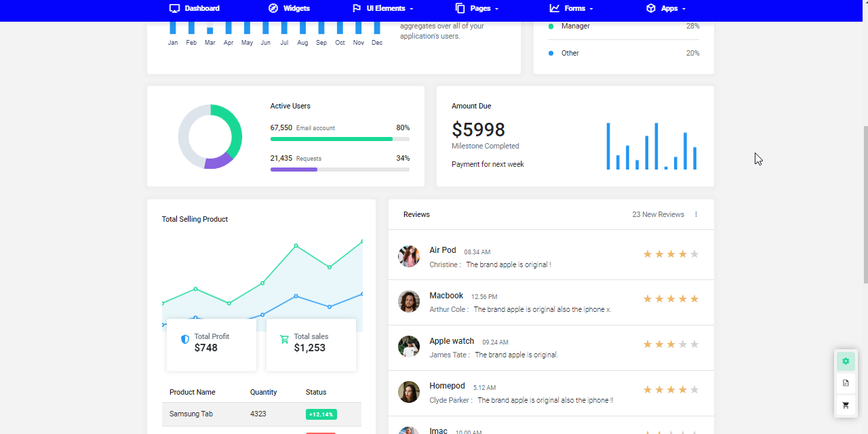Screen dimensions: 868x434
Task: Click Arthur Cole's avatar photo
Action: pos(409,301)
